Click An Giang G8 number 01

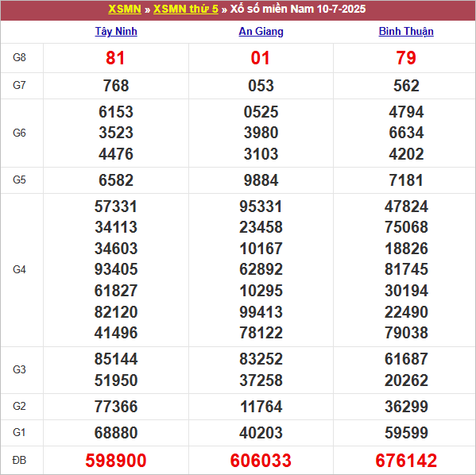point(260,58)
